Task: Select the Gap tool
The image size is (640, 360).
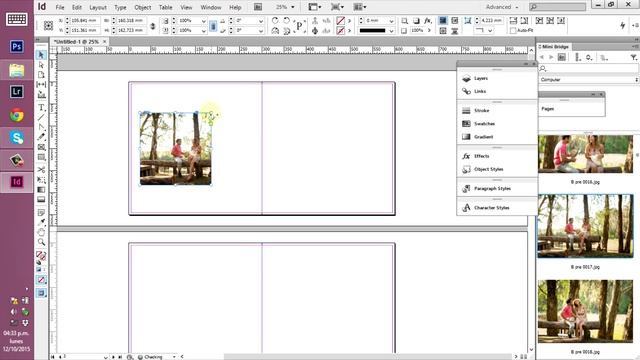Action: 41,84
